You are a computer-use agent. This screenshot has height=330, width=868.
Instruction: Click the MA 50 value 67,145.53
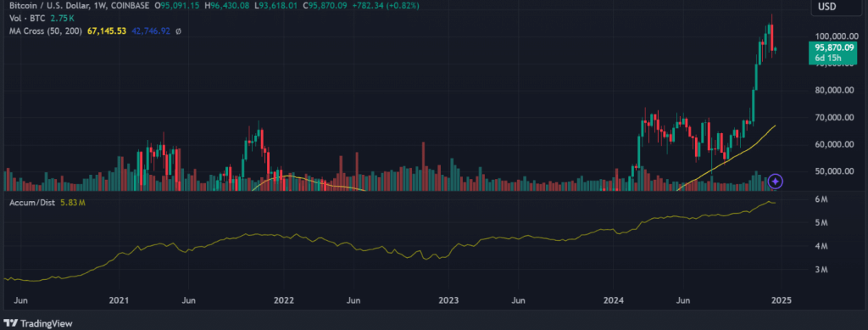pos(107,31)
